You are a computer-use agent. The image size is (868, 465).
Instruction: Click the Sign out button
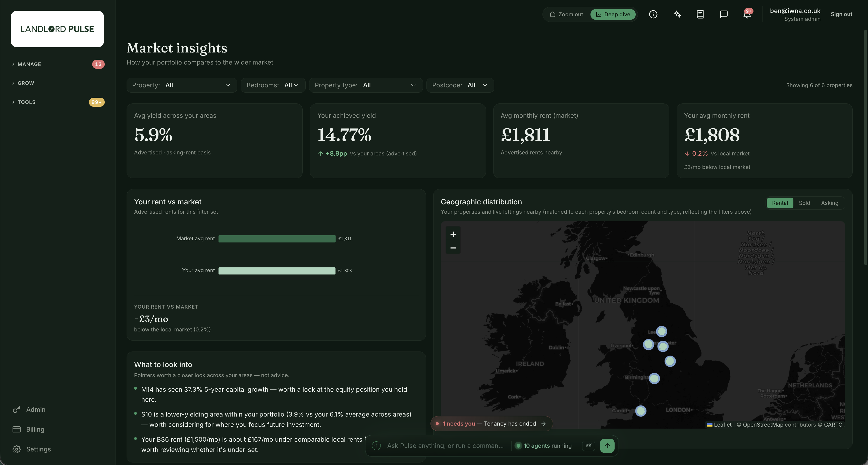pos(841,14)
